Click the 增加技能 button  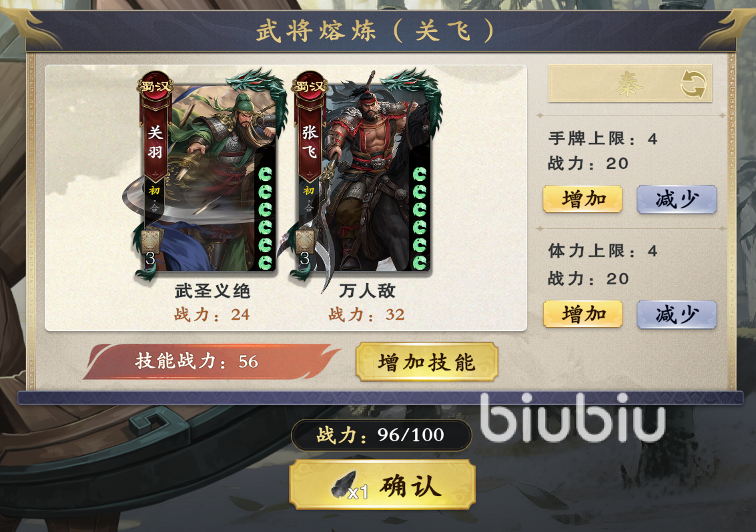(x=426, y=362)
